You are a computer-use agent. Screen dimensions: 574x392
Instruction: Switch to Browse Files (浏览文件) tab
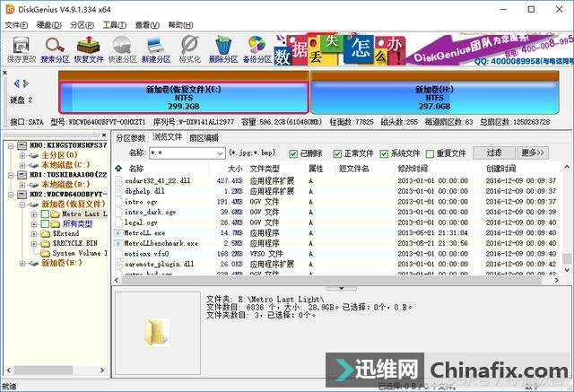168,137
